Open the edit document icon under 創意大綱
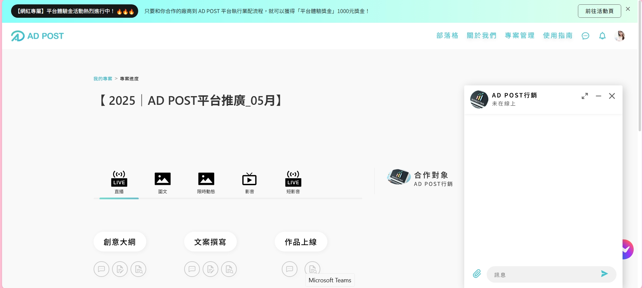The width and height of the screenshot is (644, 288). click(120, 269)
